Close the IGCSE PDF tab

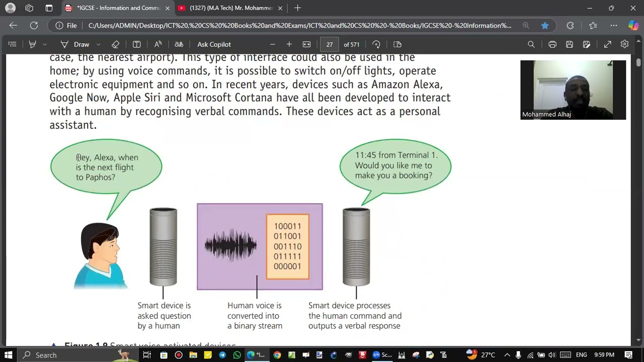click(168, 8)
